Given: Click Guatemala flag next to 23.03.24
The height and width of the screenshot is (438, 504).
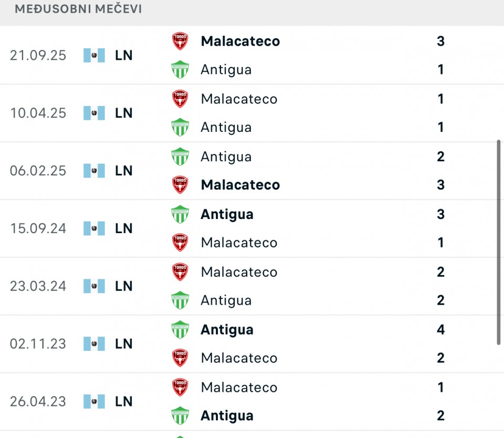Looking at the screenshot, I should (x=94, y=286).
